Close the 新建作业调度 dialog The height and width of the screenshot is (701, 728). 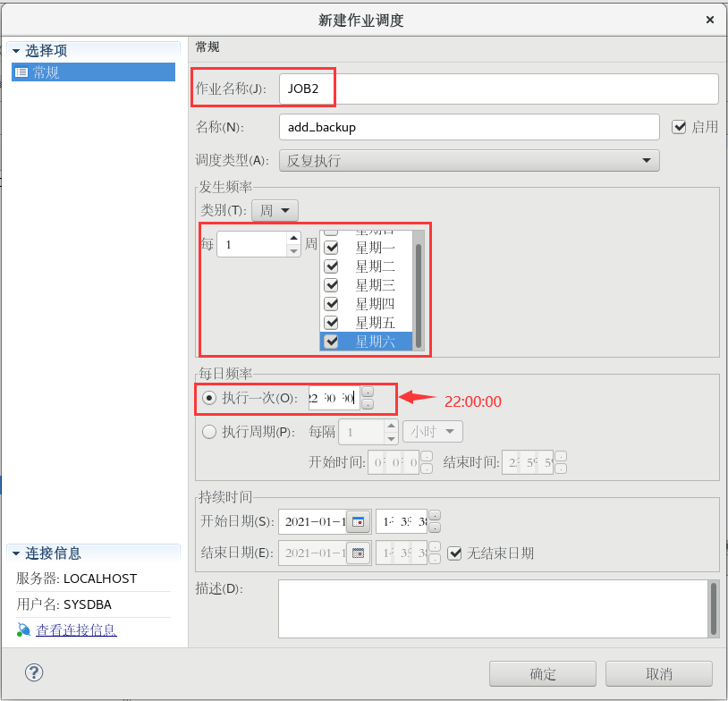click(709, 20)
